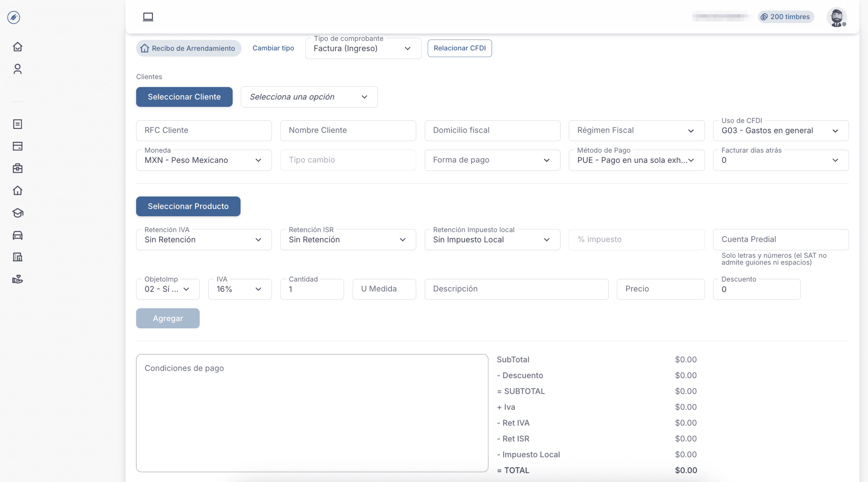Click the Cambiar tipo link
Viewport: 868px width, 482px height.
coord(273,48)
